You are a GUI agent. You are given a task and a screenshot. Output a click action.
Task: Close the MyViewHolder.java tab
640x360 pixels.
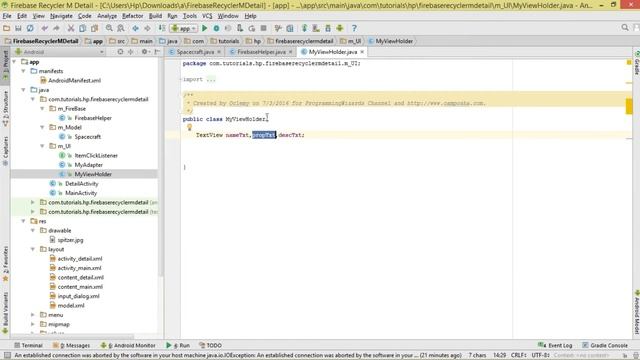coord(362,52)
